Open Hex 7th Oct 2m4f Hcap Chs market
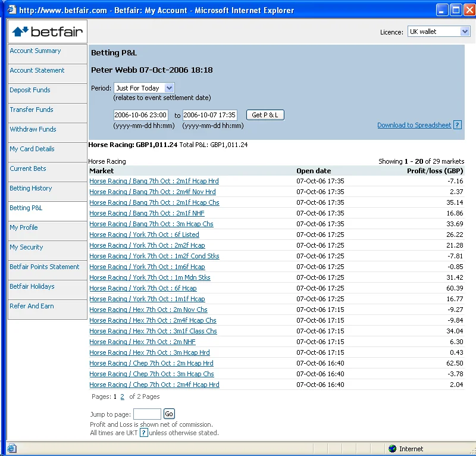The image size is (476, 456). pos(153,320)
